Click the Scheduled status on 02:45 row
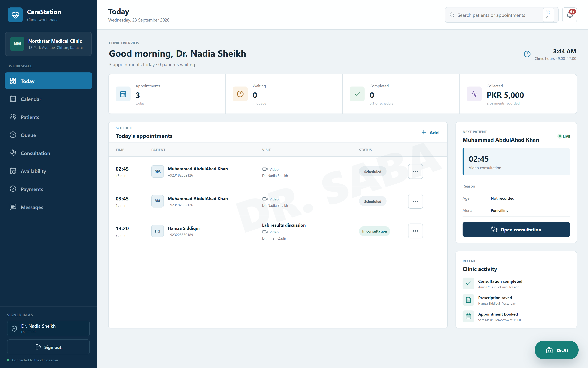Screen dimensions: 588x368 pyautogui.click(x=373, y=172)
